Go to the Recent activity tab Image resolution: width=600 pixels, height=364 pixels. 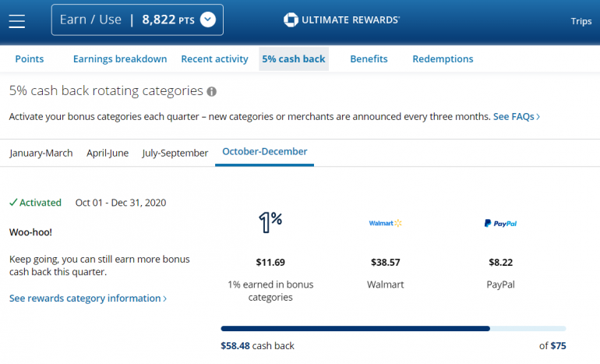click(x=214, y=59)
